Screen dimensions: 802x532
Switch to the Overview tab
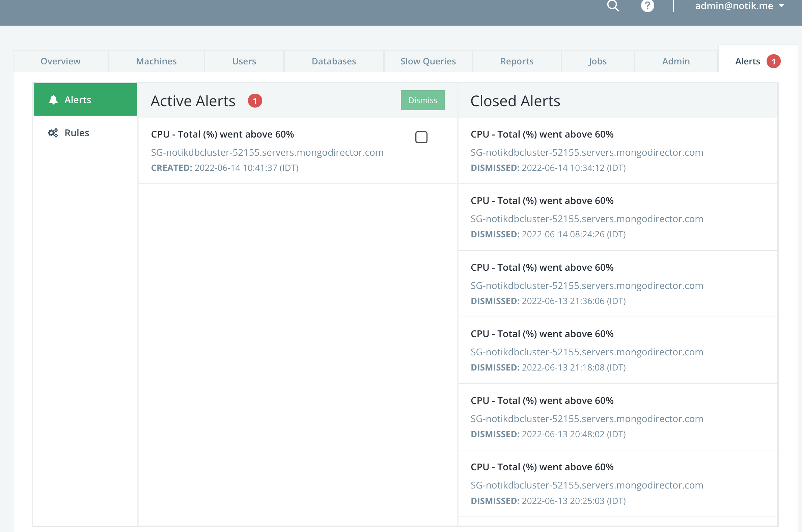click(60, 61)
